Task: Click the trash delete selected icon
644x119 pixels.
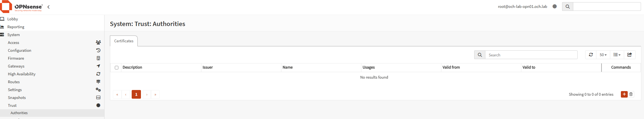Action: point(631,94)
